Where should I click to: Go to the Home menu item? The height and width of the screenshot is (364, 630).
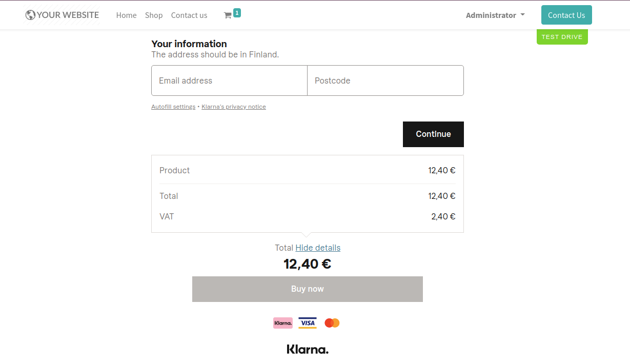pyautogui.click(x=126, y=15)
